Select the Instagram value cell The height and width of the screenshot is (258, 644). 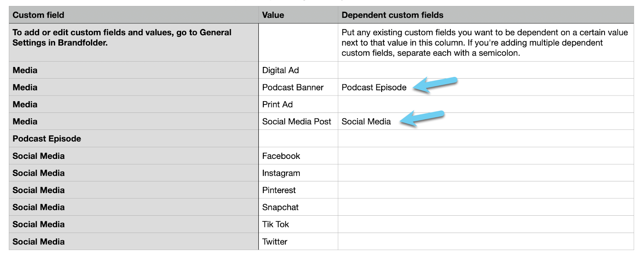(x=298, y=173)
